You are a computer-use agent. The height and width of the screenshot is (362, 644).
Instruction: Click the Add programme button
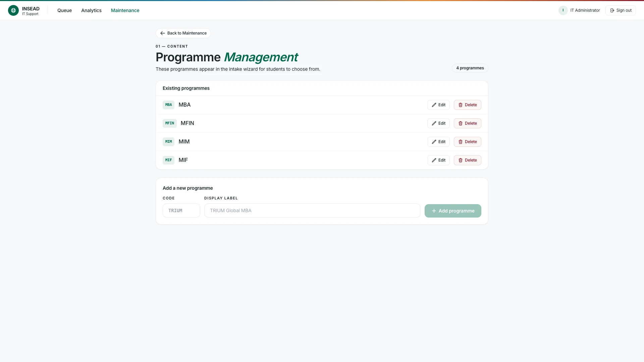pyautogui.click(x=453, y=211)
